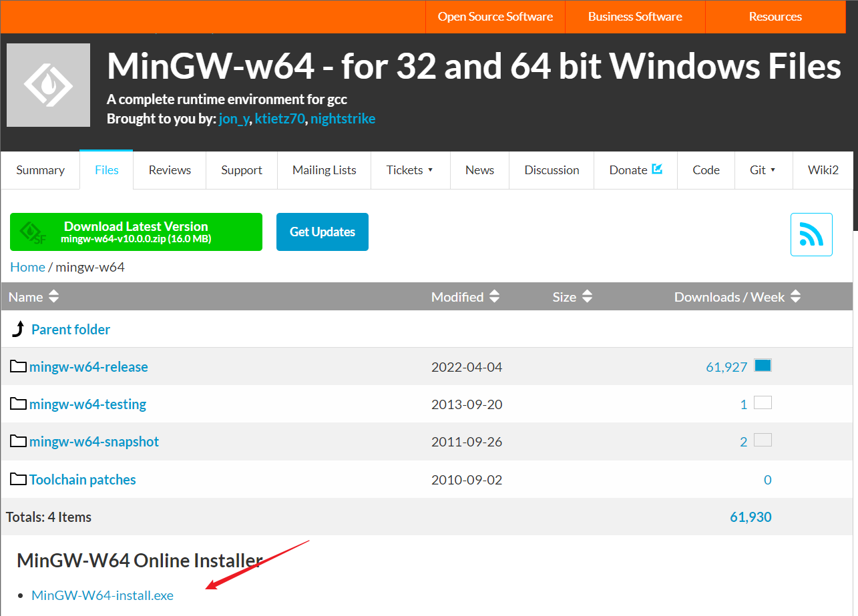Click the 2010-09-02 modified date
Viewport: 858px width, 616px height.
click(467, 479)
